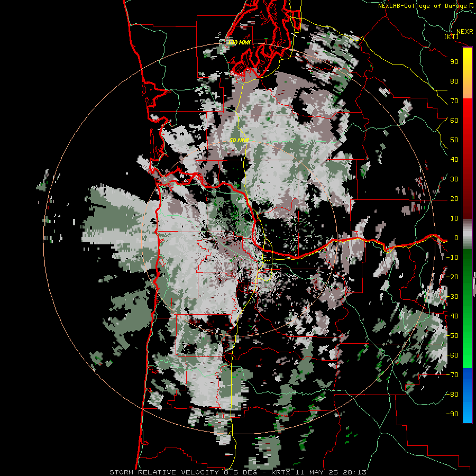The height and width of the screenshot is (476, 476).
Task: Click the 80 value on the velocity scale
Action: pyautogui.click(x=454, y=81)
